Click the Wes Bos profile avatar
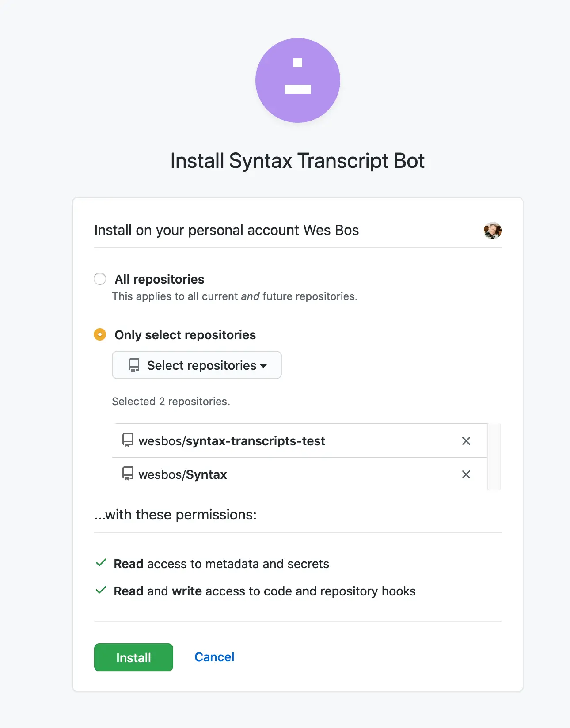 coord(492,230)
